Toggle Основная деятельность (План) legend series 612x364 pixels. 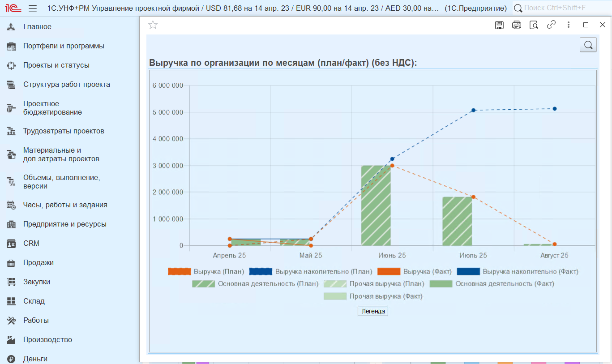click(x=255, y=283)
